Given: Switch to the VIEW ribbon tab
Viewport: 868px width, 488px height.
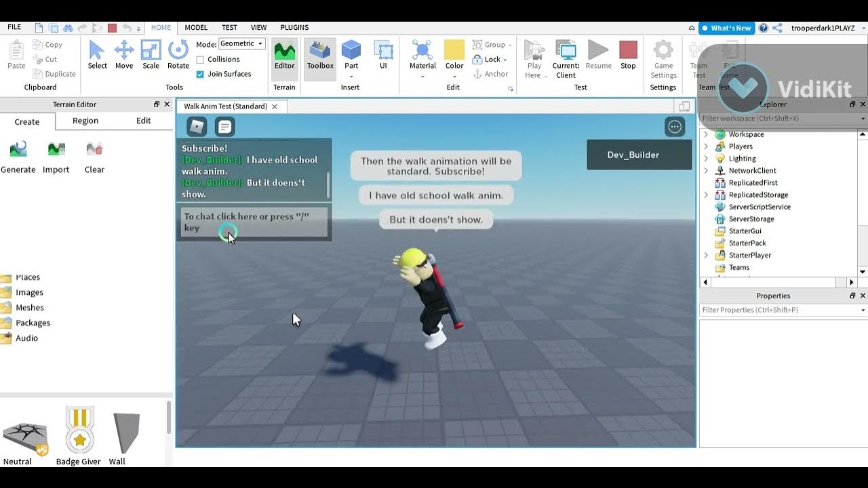Looking at the screenshot, I should pyautogui.click(x=258, y=28).
